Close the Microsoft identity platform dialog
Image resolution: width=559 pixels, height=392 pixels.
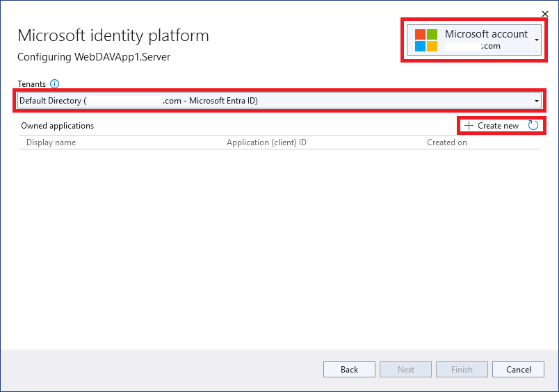(544, 14)
